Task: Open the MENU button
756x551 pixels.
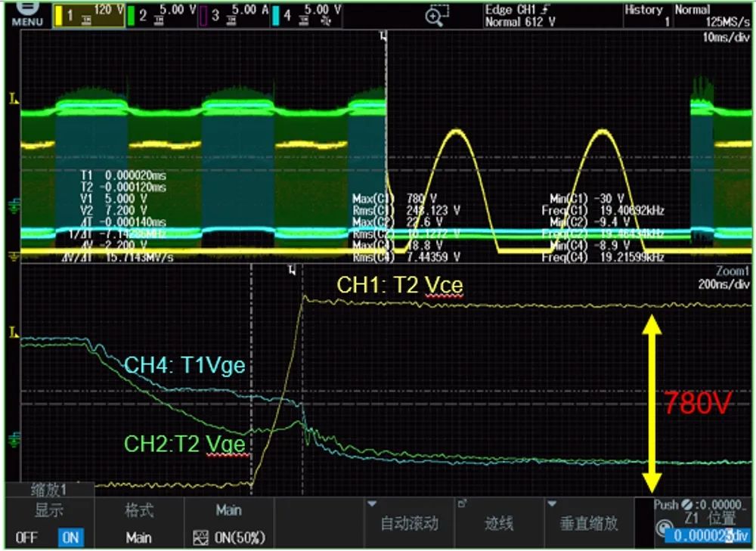Action: [x=26, y=14]
